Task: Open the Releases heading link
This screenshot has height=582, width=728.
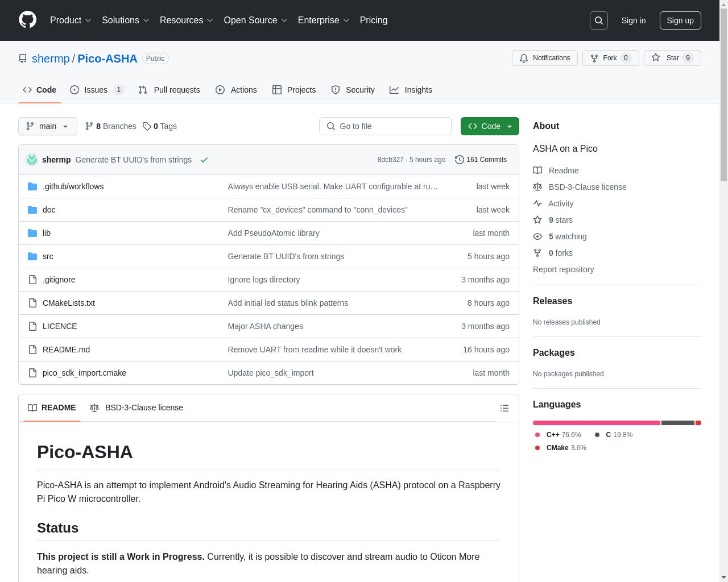Action: 552,301
